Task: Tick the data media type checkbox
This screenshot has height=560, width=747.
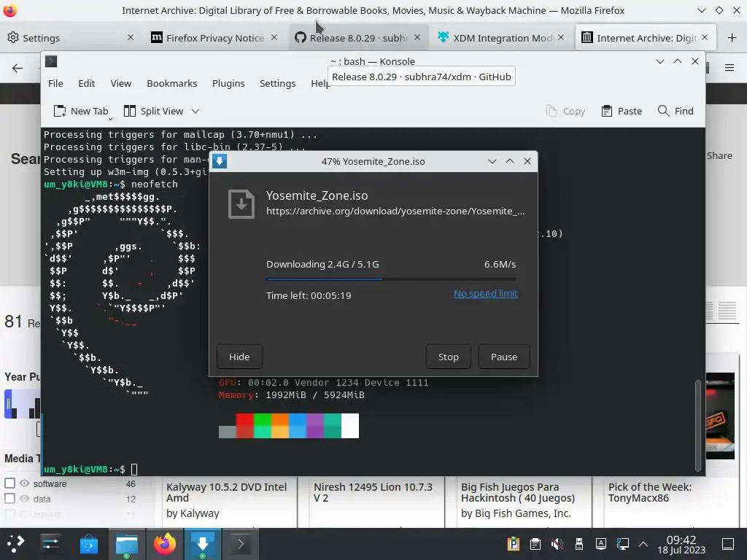Action: tap(9, 499)
